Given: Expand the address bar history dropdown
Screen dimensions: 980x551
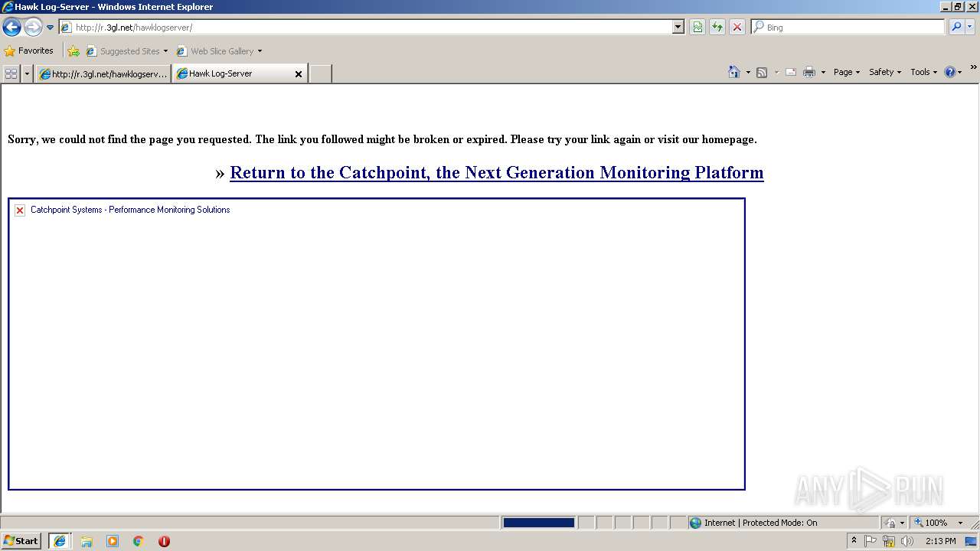Looking at the screenshot, I should pyautogui.click(x=678, y=27).
